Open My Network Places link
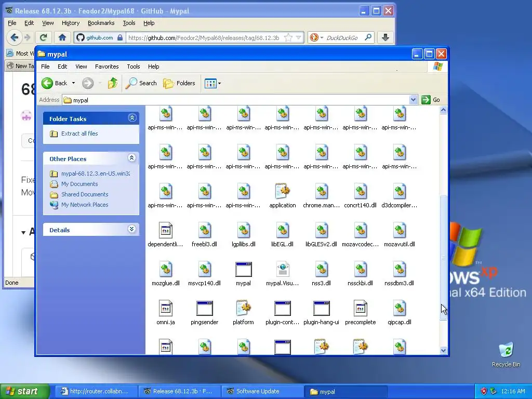 click(85, 205)
